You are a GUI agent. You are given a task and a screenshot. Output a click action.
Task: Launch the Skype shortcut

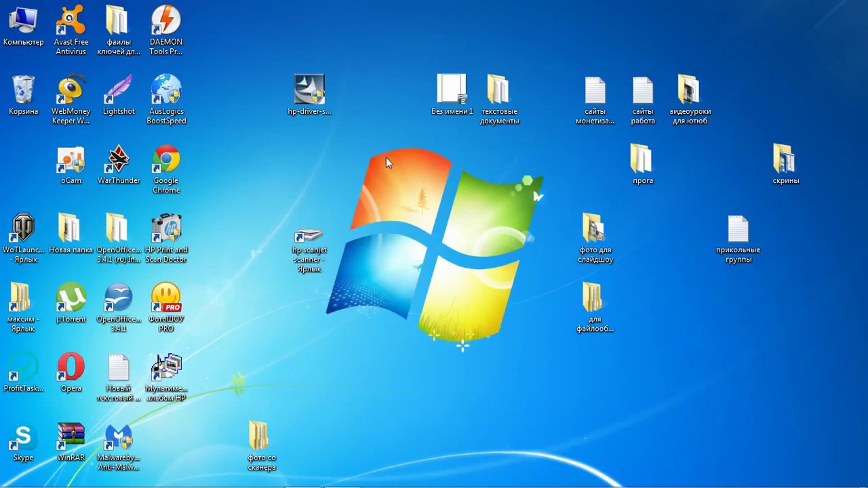23,443
